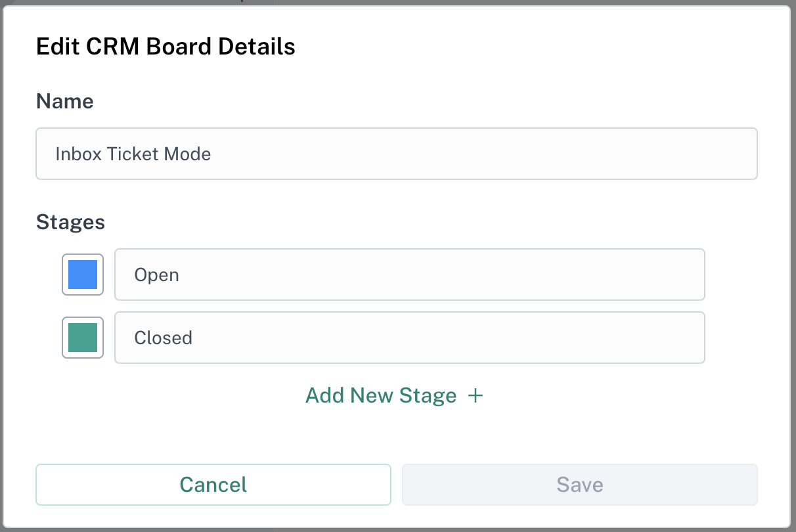
Task: Click the plus icon beside Add New Stage
Action: (x=475, y=395)
